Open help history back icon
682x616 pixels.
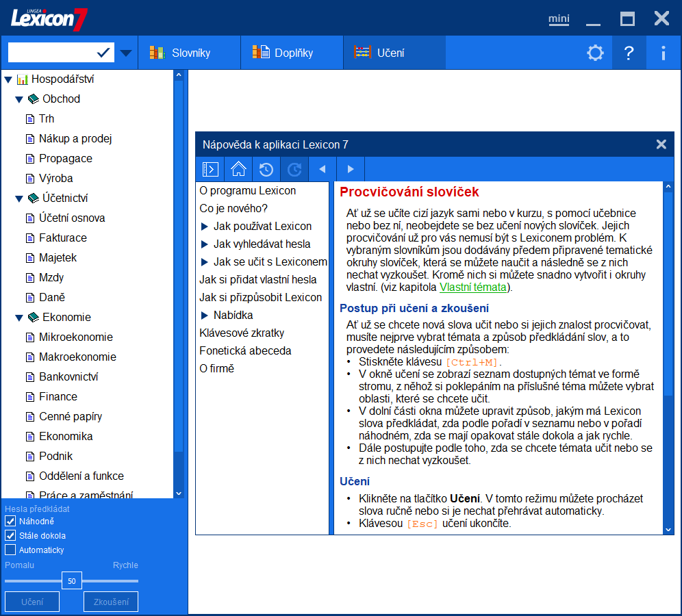pyautogui.click(x=266, y=168)
